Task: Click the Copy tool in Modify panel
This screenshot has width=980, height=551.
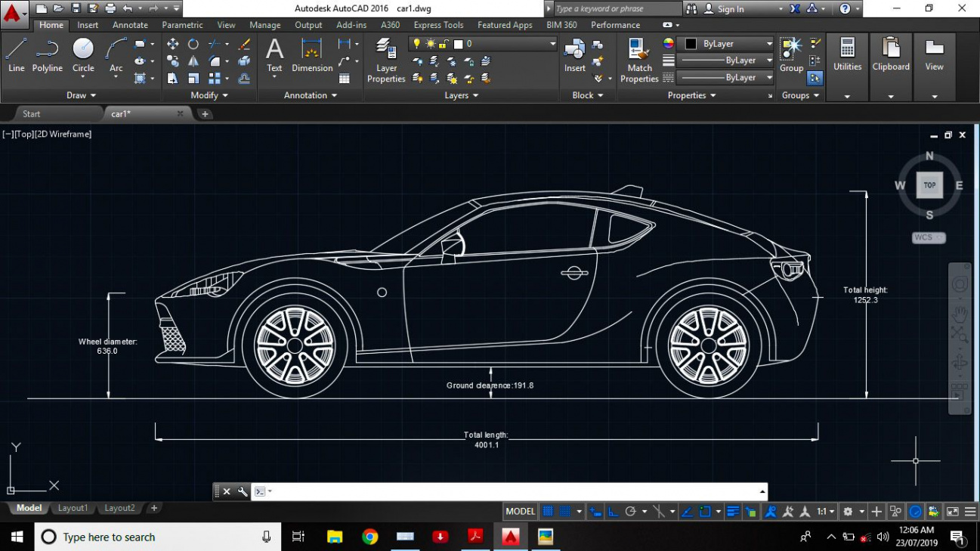Action: 172,61
